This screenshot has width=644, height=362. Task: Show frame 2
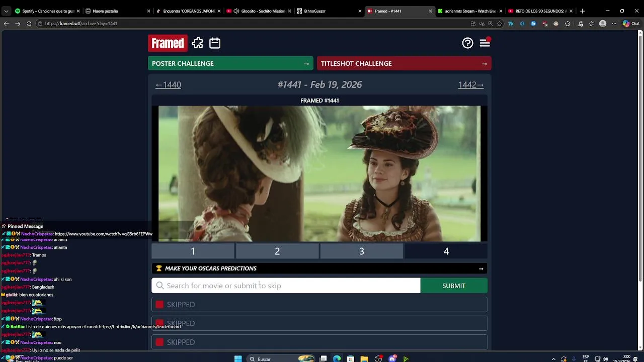[x=277, y=251]
